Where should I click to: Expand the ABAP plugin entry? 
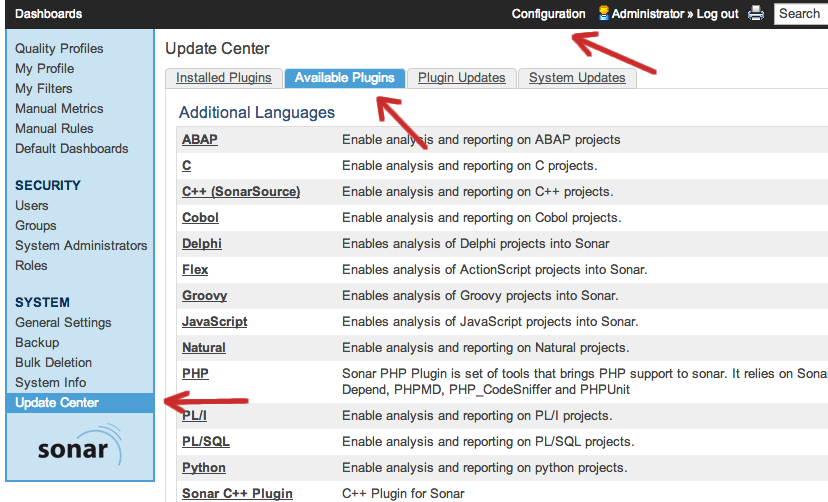200,139
